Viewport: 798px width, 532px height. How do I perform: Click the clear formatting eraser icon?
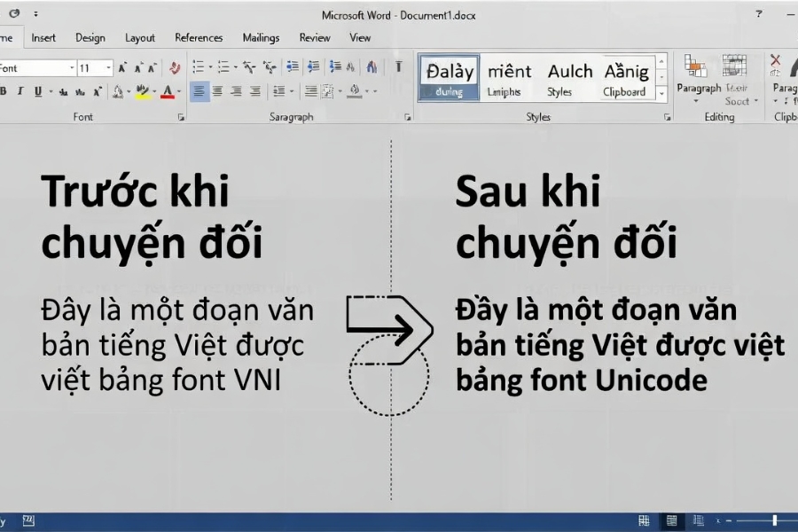175,67
